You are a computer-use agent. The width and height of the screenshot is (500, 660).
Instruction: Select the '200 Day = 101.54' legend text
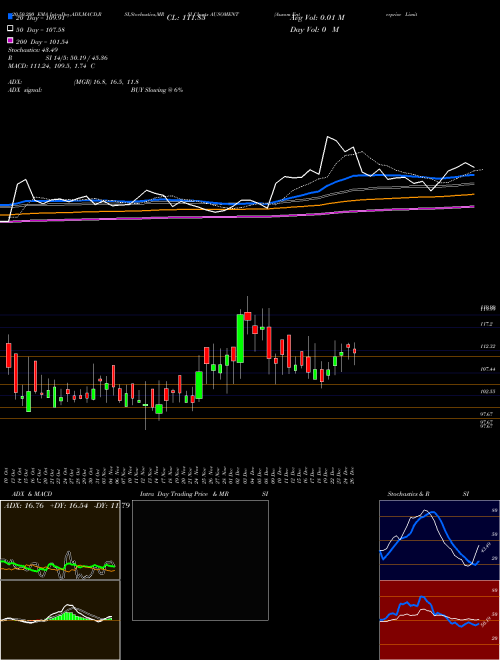click(43, 42)
